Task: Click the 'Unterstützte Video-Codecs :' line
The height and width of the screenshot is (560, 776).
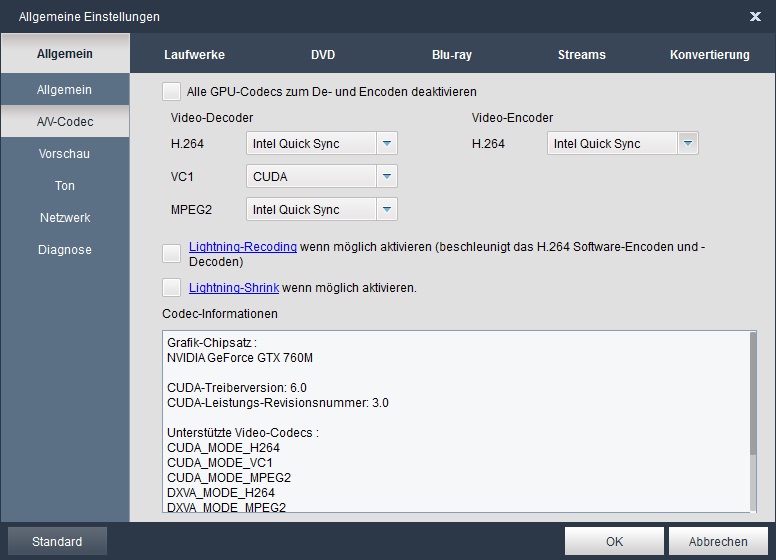Action: pyautogui.click(x=243, y=432)
